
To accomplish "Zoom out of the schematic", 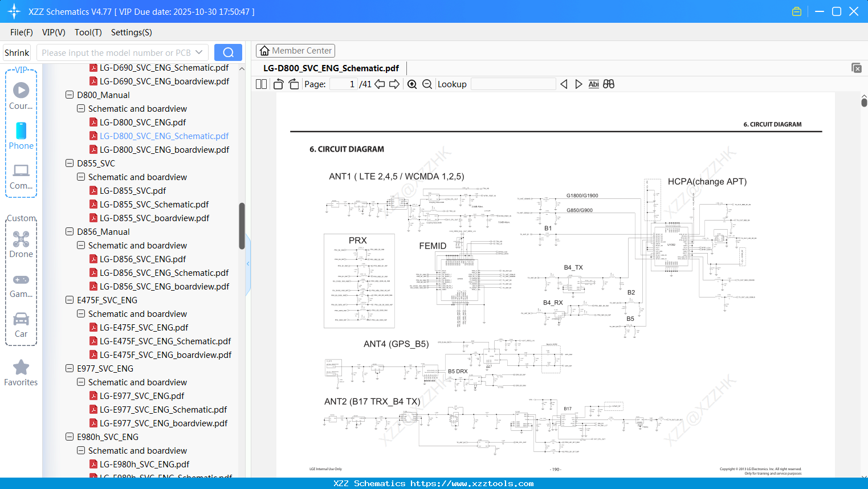I will pos(427,84).
